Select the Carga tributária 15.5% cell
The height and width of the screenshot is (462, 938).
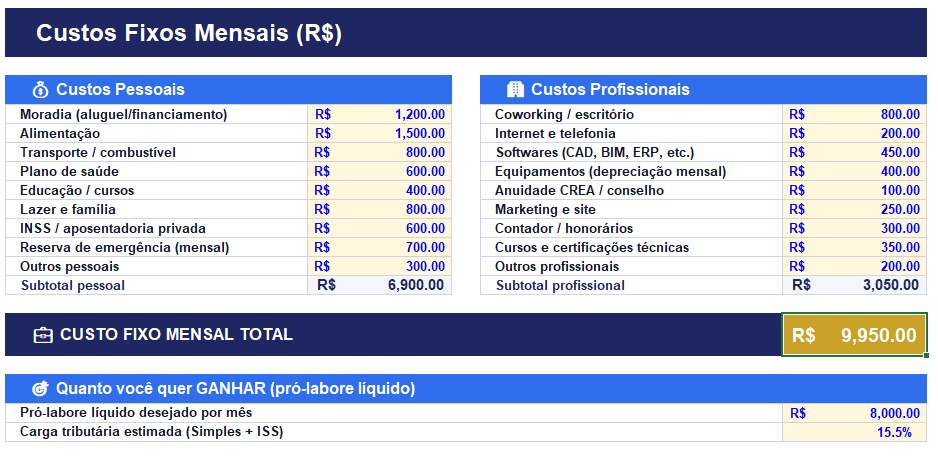click(855, 432)
